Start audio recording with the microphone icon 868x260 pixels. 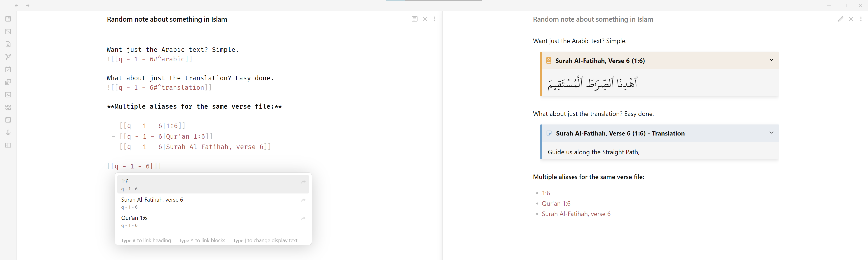[8, 132]
